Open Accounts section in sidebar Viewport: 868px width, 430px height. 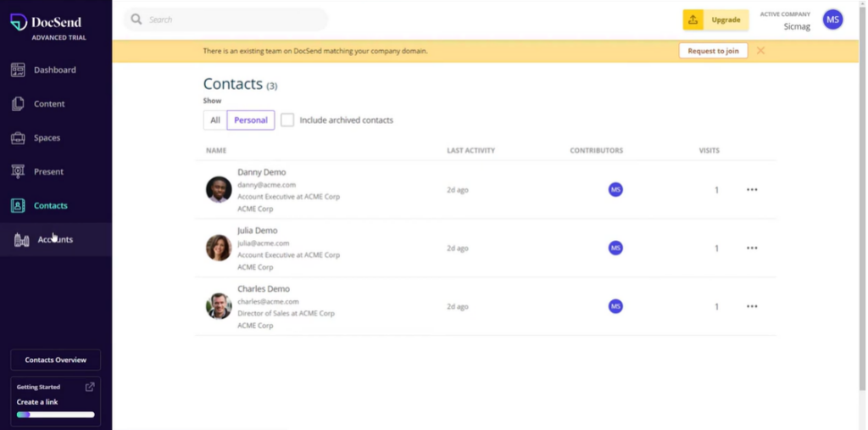click(x=55, y=239)
